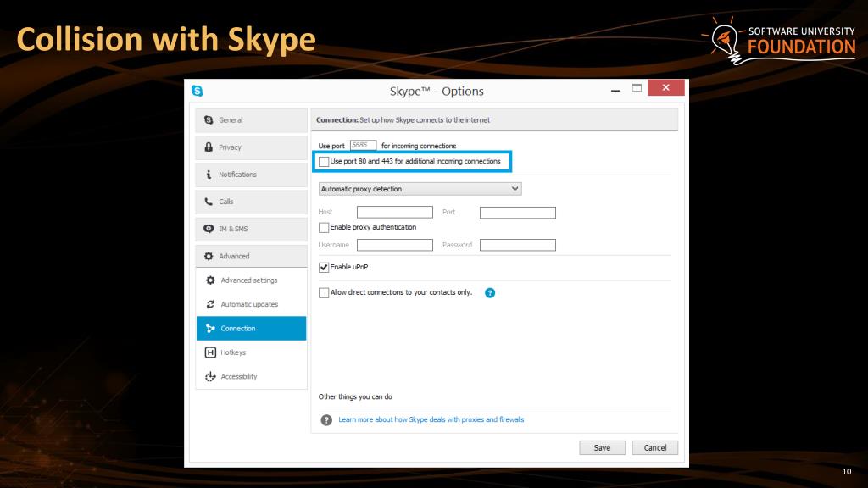Enable port 80 and 443 checkbox
Viewport: 868px width, 488px height.
click(324, 162)
